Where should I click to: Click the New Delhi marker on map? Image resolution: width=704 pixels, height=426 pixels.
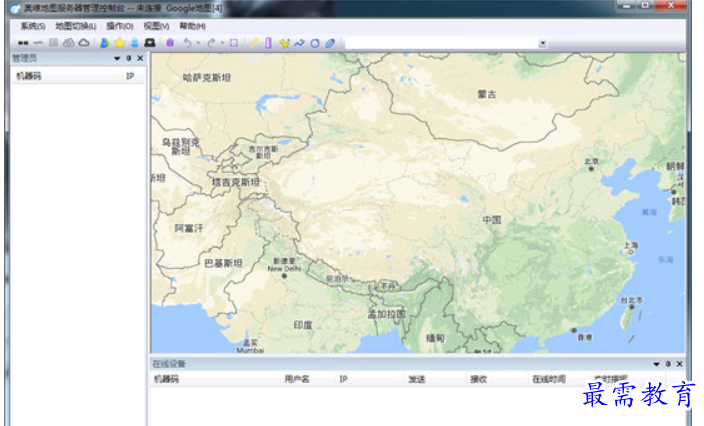click(x=284, y=276)
